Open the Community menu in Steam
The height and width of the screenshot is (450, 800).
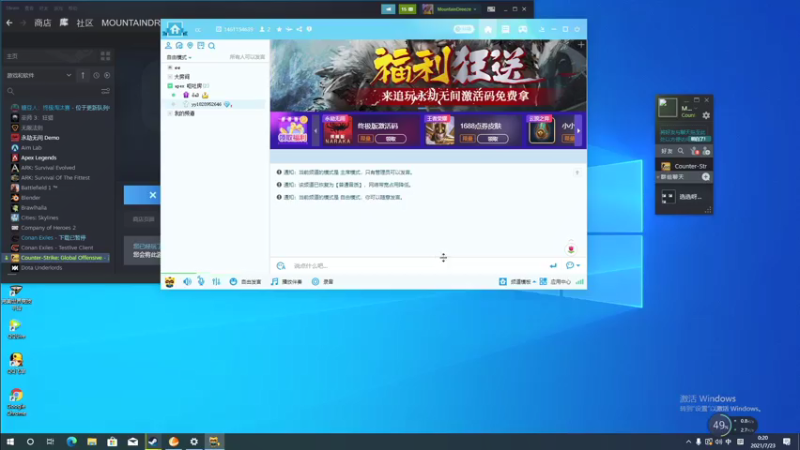click(85, 23)
